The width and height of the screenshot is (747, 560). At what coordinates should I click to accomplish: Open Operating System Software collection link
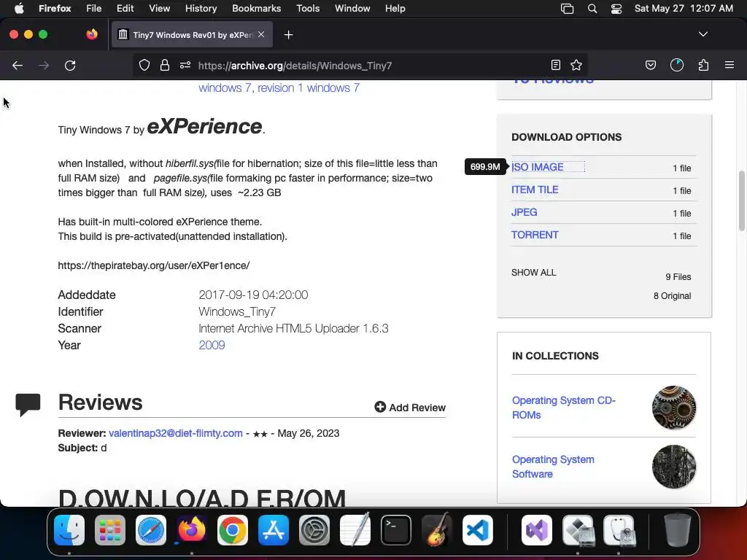[553, 467]
